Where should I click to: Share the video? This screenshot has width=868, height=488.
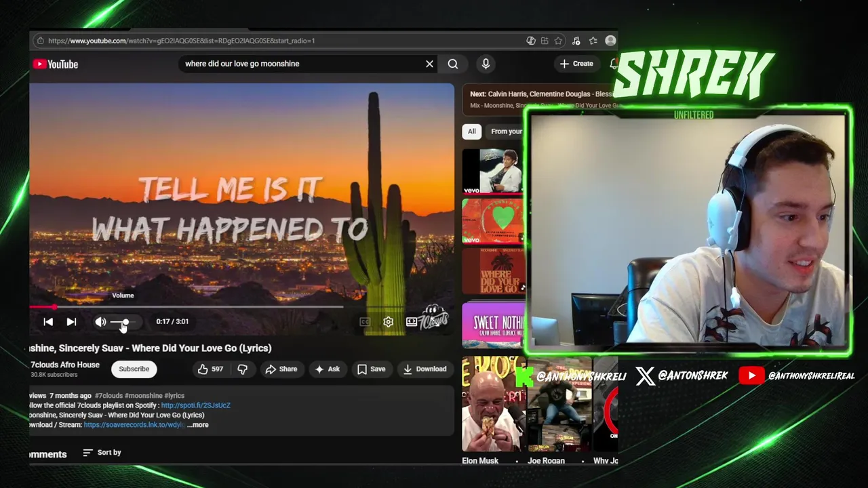[x=281, y=369]
